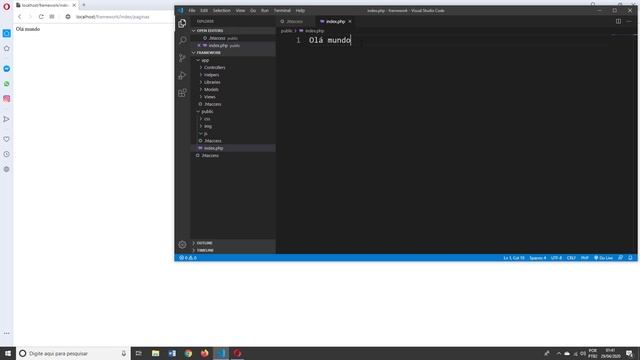Click the 'public' breadcrumb above the editor
Viewport: 640px width, 360px height.
[x=286, y=31]
